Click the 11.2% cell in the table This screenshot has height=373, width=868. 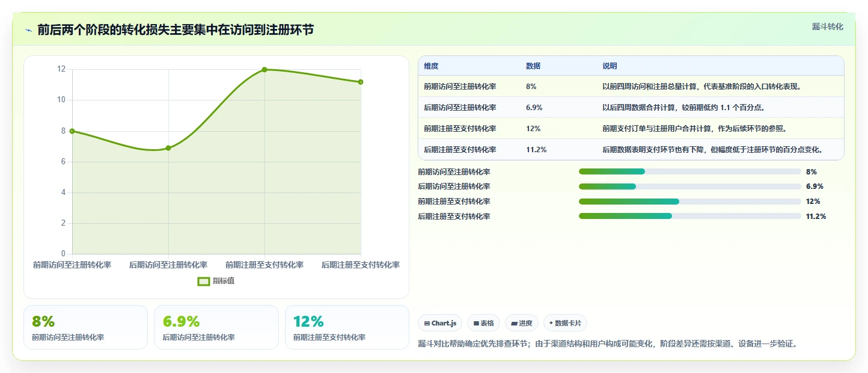point(536,150)
